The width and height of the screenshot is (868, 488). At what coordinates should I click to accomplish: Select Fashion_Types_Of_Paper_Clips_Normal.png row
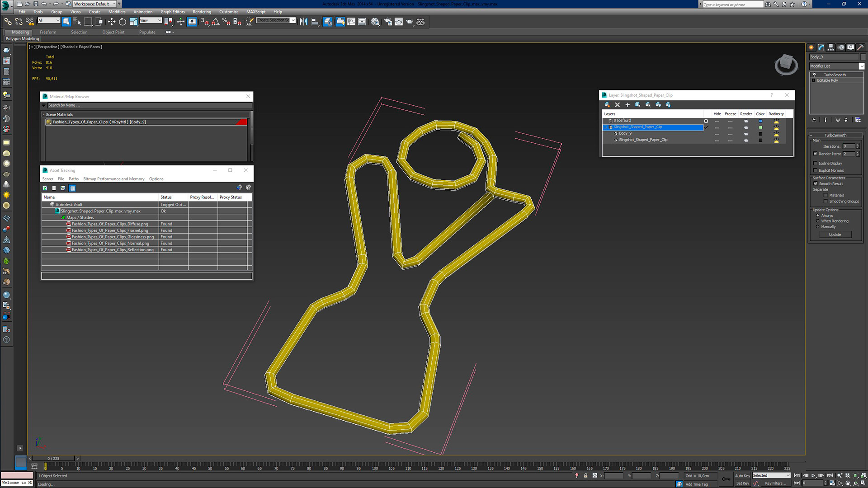[x=146, y=243]
